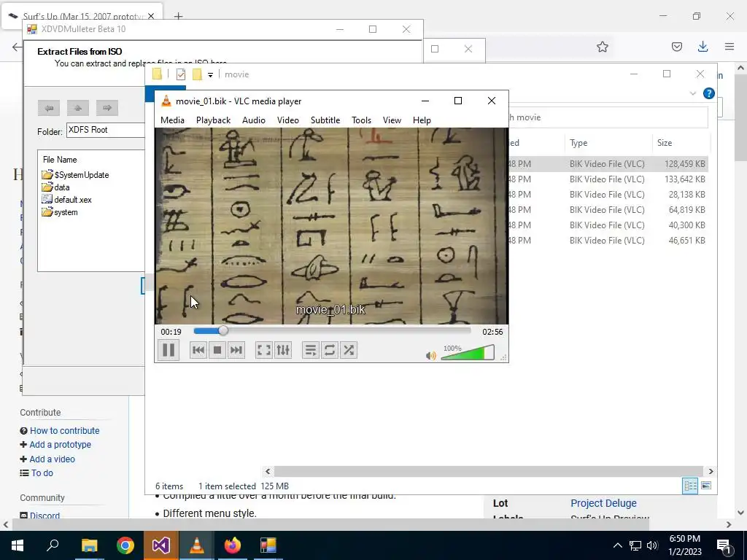Screen dimensions: 747x560
Task: Open Visual Studio from the taskbar
Action: coord(160,545)
